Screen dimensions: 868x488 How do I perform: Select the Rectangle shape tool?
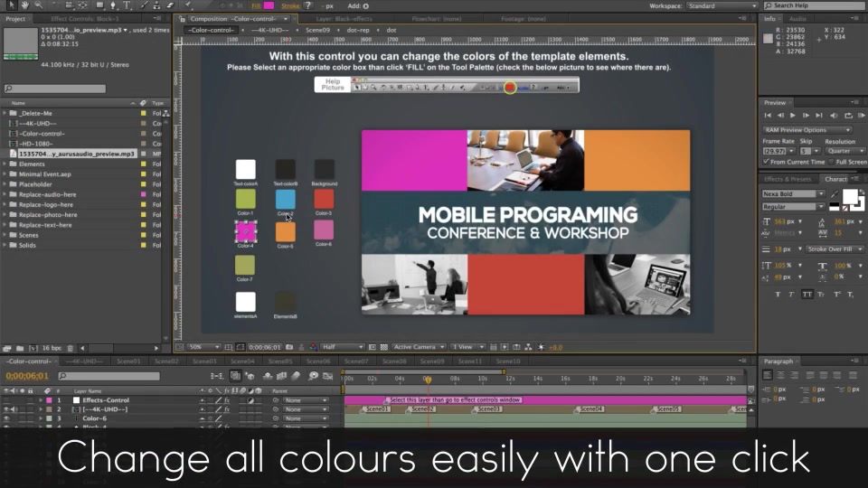99,5
